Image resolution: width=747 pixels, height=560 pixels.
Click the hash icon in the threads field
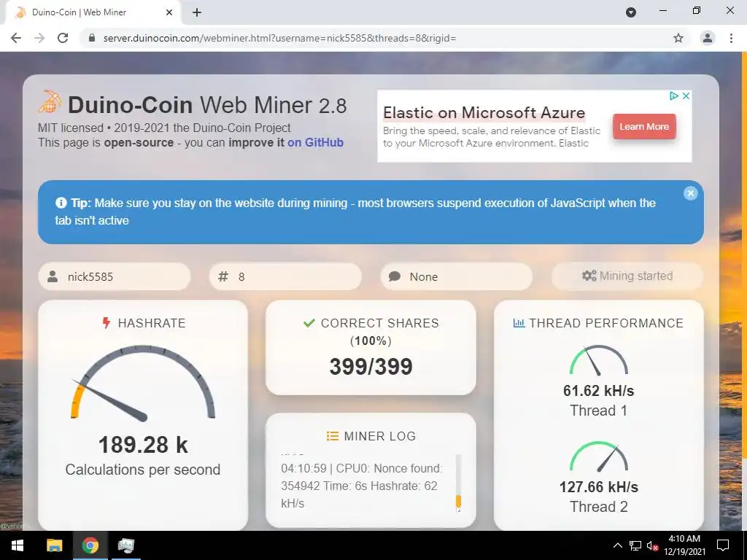pyautogui.click(x=223, y=276)
